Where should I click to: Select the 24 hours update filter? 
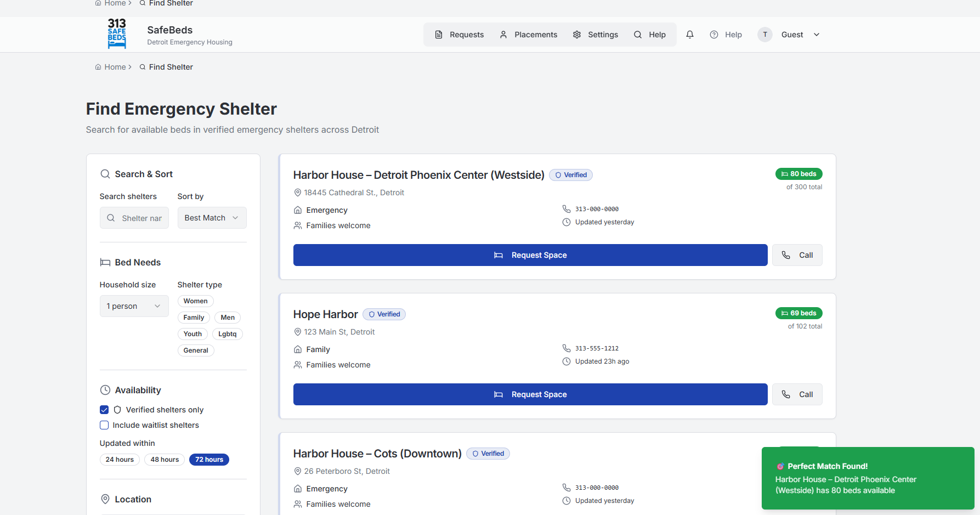click(x=120, y=460)
